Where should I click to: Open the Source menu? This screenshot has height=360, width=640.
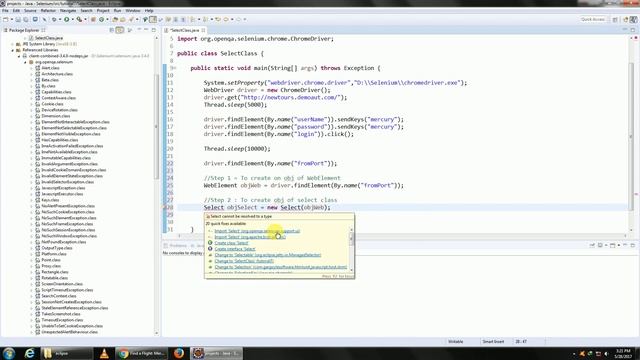click(x=30, y=11)
